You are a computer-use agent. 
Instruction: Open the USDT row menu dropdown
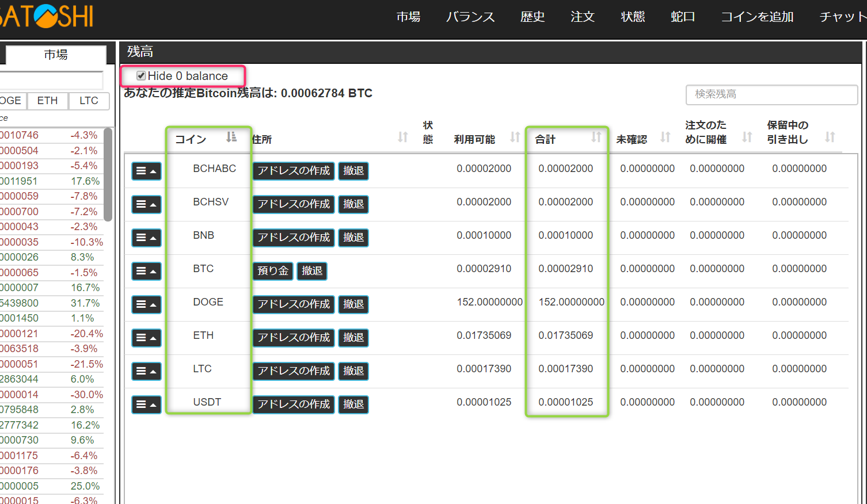coord(146,404)
